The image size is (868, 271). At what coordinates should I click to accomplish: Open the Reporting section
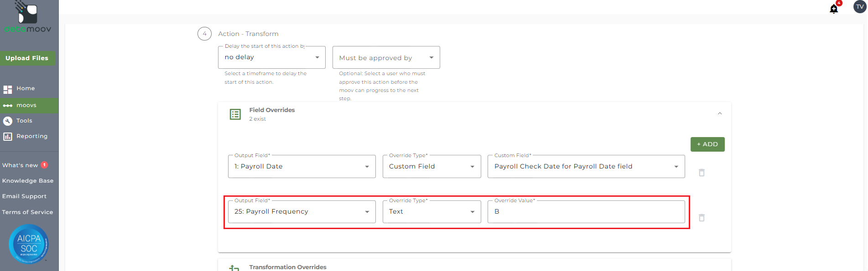31,136
